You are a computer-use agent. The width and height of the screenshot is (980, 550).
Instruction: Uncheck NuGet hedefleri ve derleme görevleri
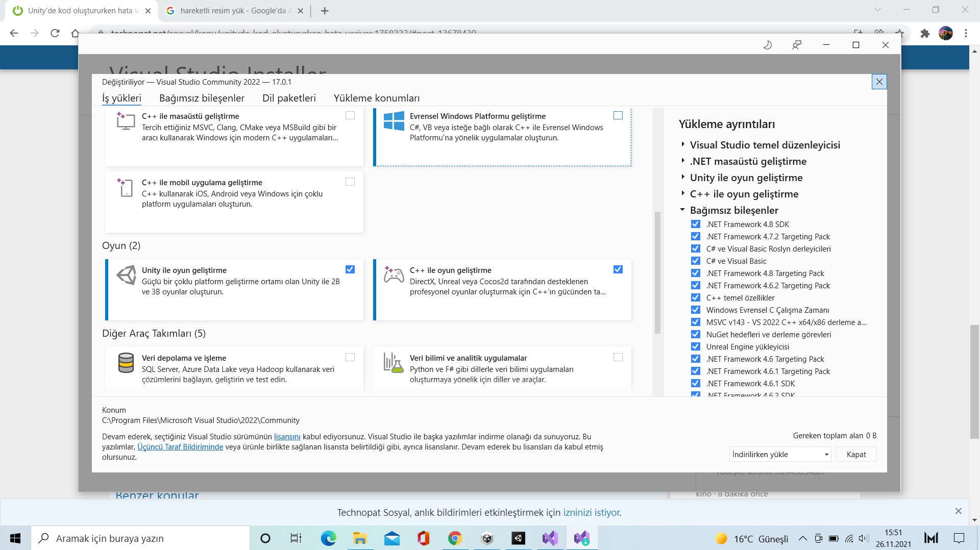[x=696, y=334]
